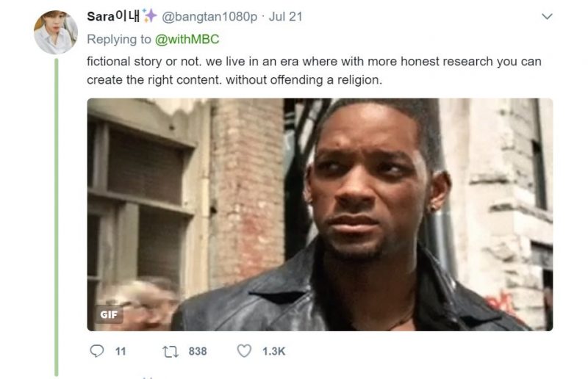Like the tweet with the heart icon

click(244, 351)
